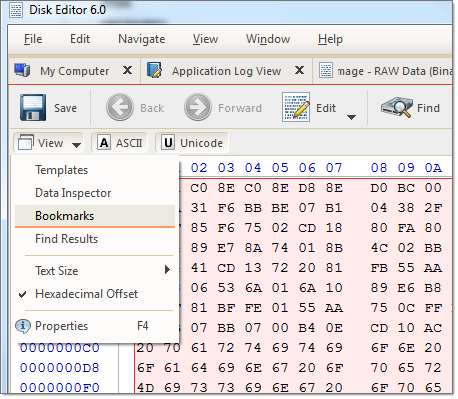
Task: Click the Properties info icon
Action: [x=23, y=326]
